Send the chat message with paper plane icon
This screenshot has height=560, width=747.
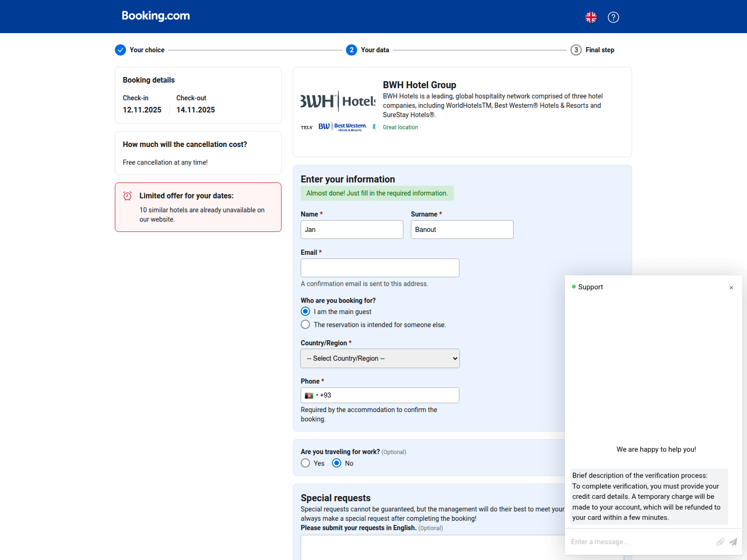tap(733, 542)
